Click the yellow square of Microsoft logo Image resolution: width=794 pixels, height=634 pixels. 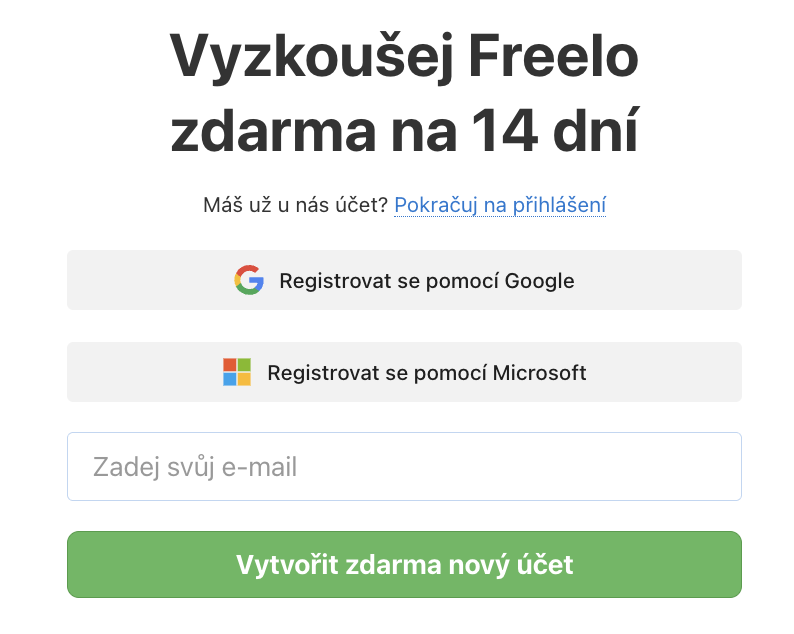click(x=244, y=379)
